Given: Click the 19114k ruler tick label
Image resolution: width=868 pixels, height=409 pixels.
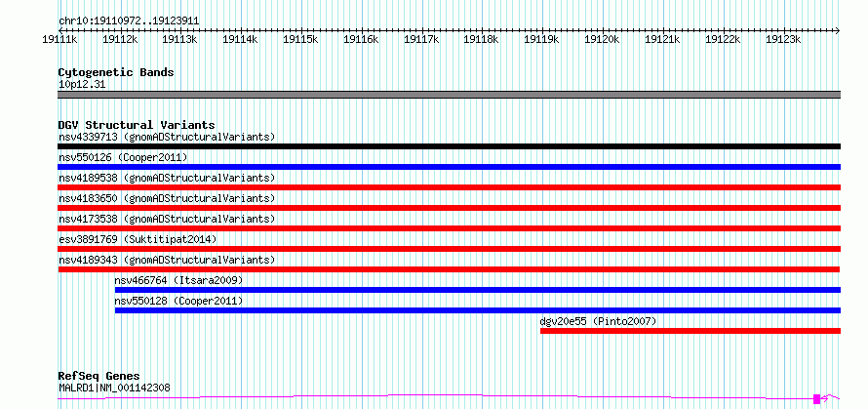Looking at the screenshot, I should pos(240,39).
